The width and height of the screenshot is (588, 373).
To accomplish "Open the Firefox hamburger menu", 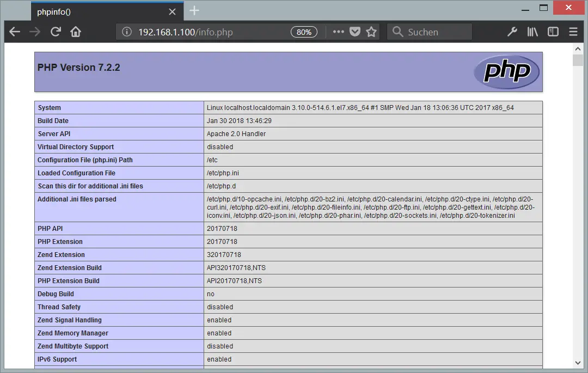I will 573,32.
